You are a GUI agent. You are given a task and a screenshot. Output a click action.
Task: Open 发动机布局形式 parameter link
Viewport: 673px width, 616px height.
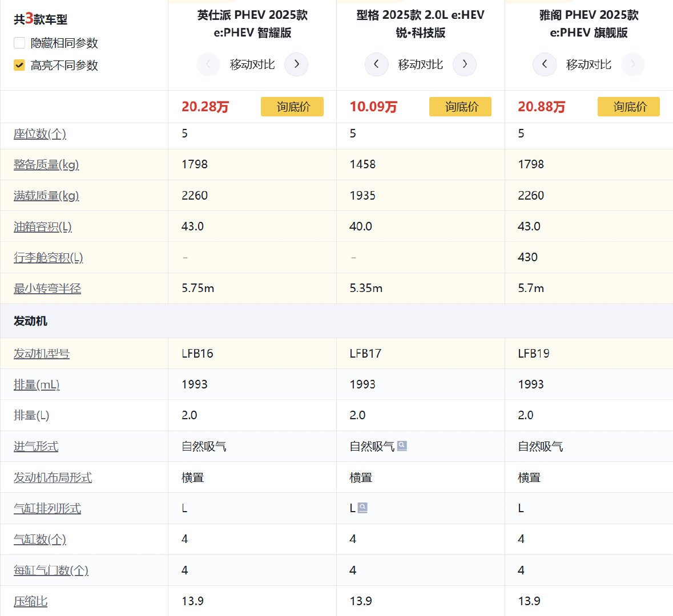(53, 477)
